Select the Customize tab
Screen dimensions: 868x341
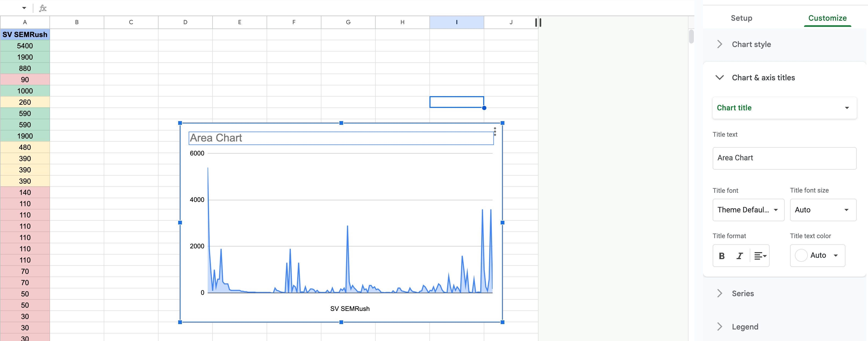[x=828, y=18]
